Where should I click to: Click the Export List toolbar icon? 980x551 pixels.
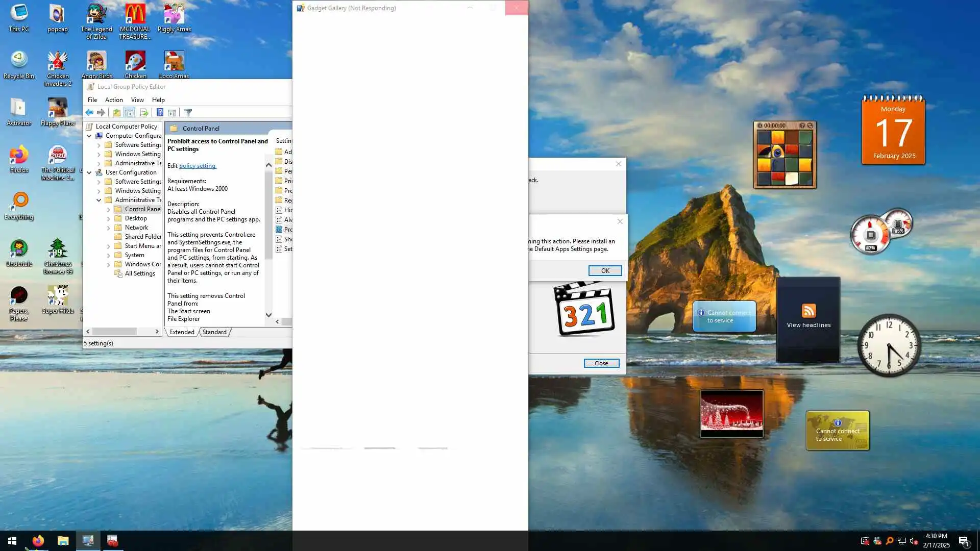click(144, 113)
